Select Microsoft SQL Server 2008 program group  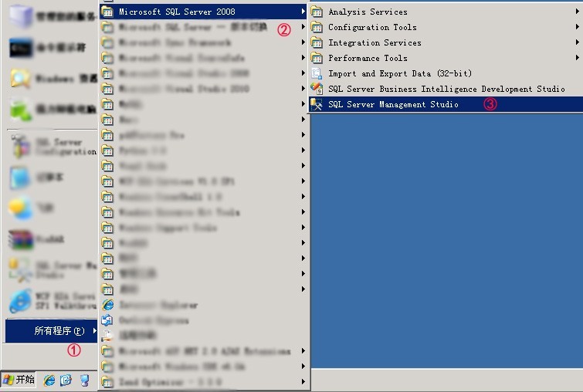[x=203, y=12]
